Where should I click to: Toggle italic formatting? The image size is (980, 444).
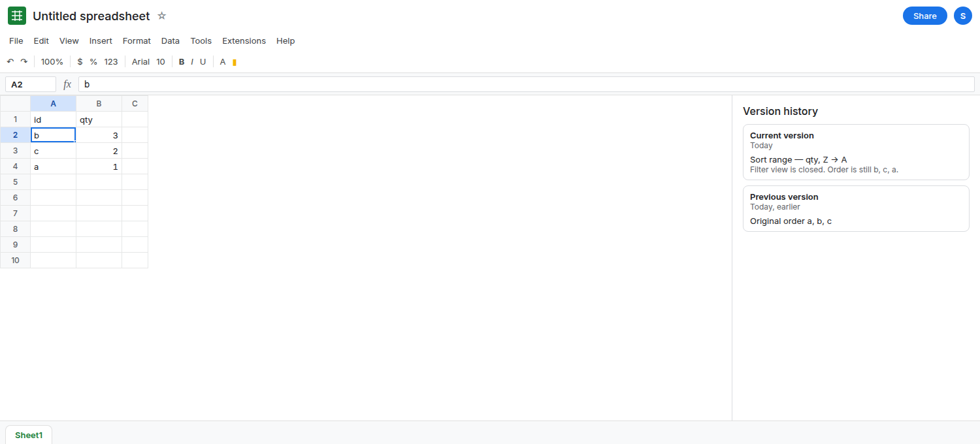pyautogui.click(x=192, y=61)
